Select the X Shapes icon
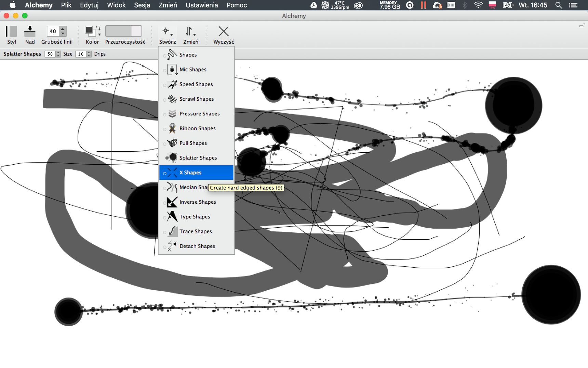This screenshot has height=368, width=588. pos(172,173)
